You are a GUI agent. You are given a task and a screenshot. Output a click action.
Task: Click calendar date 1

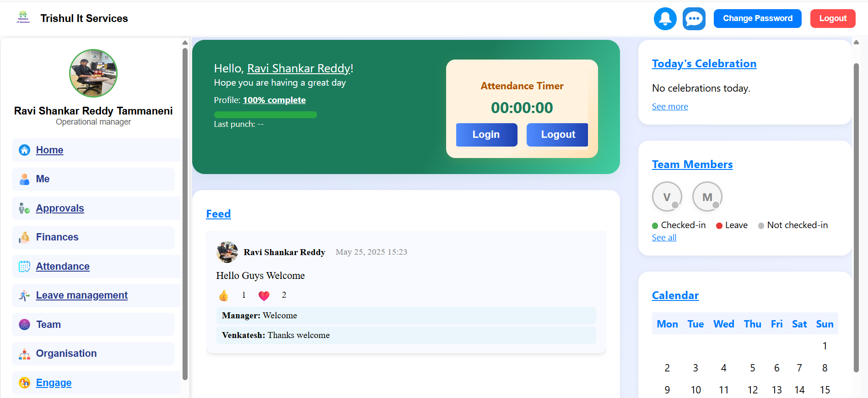coord(825,346)
